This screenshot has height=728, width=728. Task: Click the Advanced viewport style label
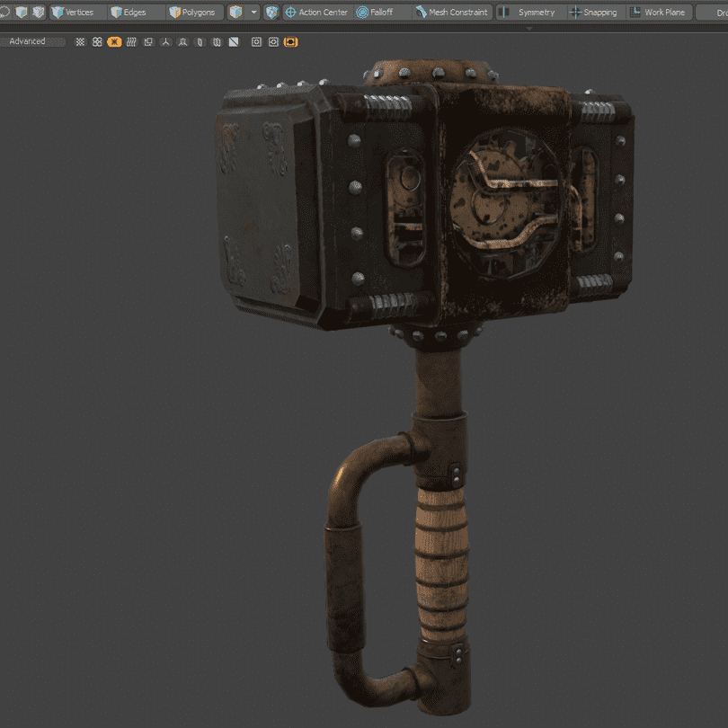coord(28,41)
